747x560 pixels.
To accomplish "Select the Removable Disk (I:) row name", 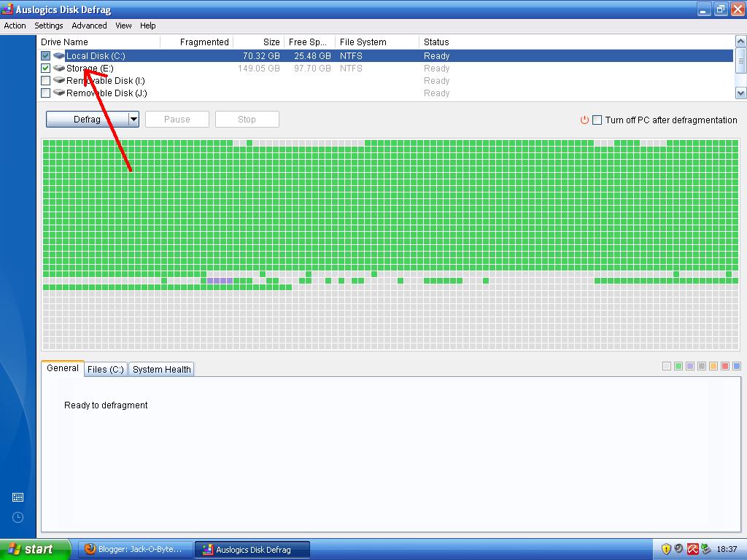I will tap(106, 80).
